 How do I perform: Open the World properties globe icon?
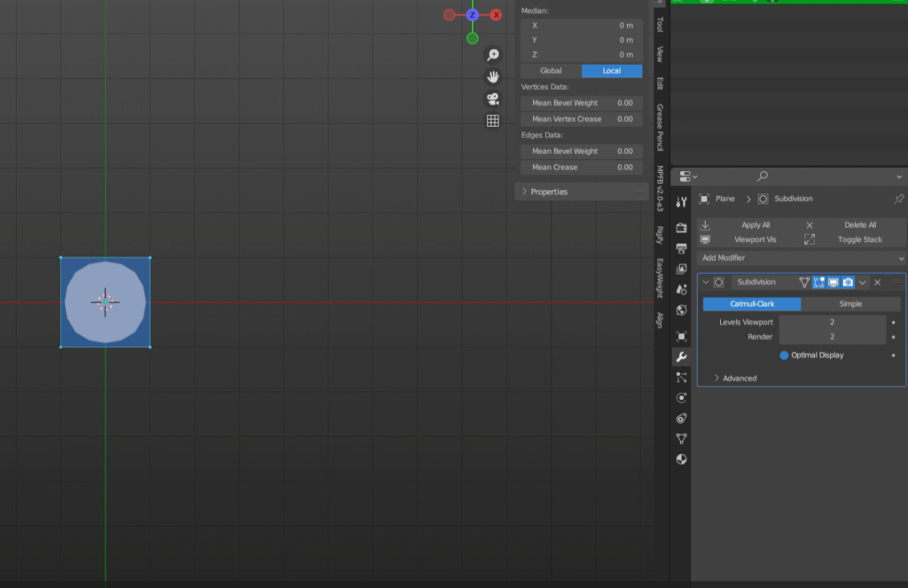coord(681,310)
